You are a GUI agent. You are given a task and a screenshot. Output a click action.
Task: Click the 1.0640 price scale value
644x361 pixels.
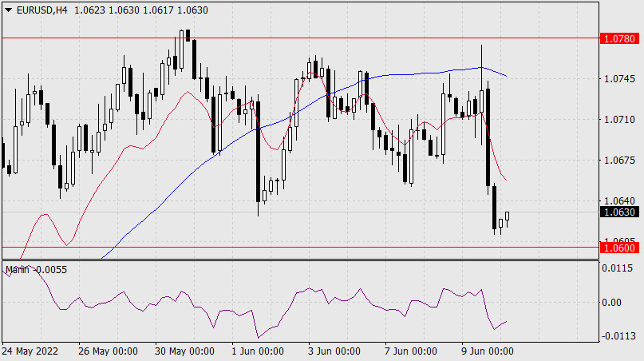(619, 200)
